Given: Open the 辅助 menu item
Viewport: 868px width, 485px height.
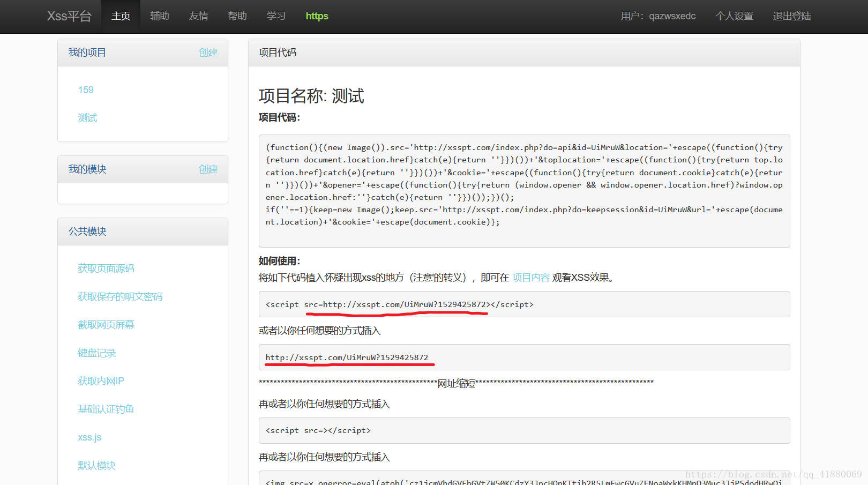Looking at the screenshot, I should pyautogui.click(x=160, y=16).
